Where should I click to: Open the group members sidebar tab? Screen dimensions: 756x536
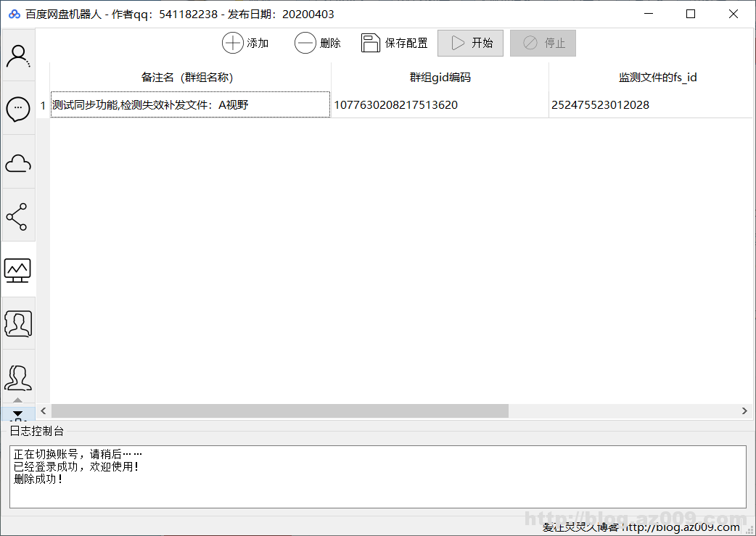coord(18,376)
